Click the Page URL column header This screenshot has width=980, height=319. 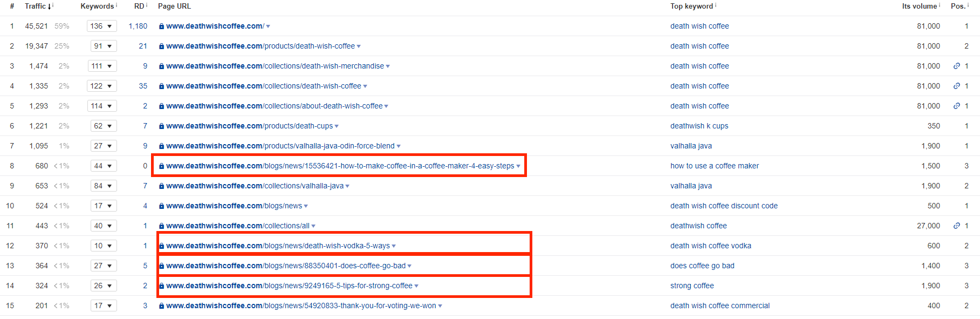coord(174,6)
